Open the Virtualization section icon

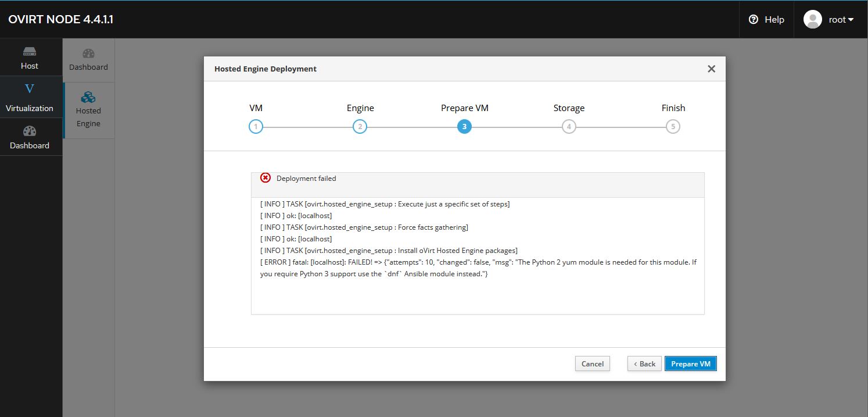click(30, 89)
